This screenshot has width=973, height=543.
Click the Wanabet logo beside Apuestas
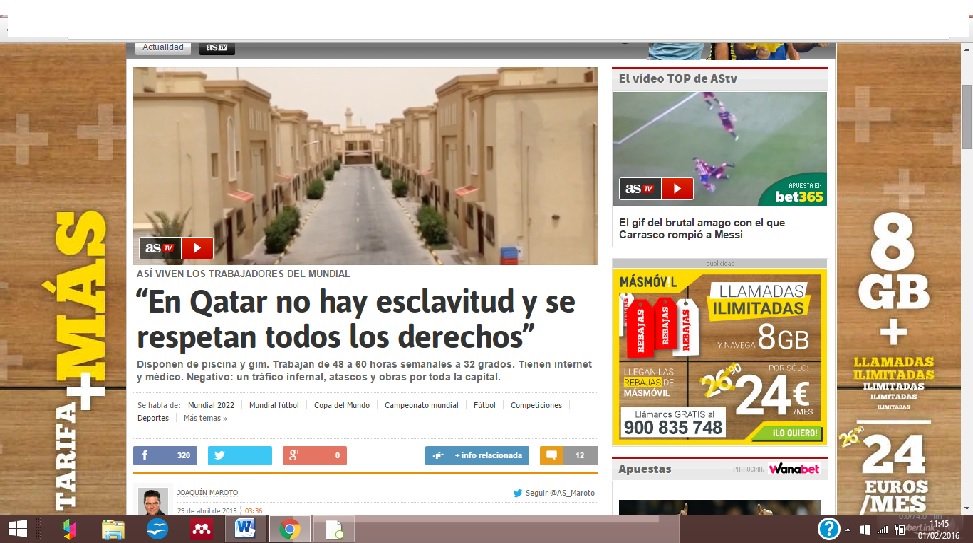pyautogui.click(x=794, y=469)
